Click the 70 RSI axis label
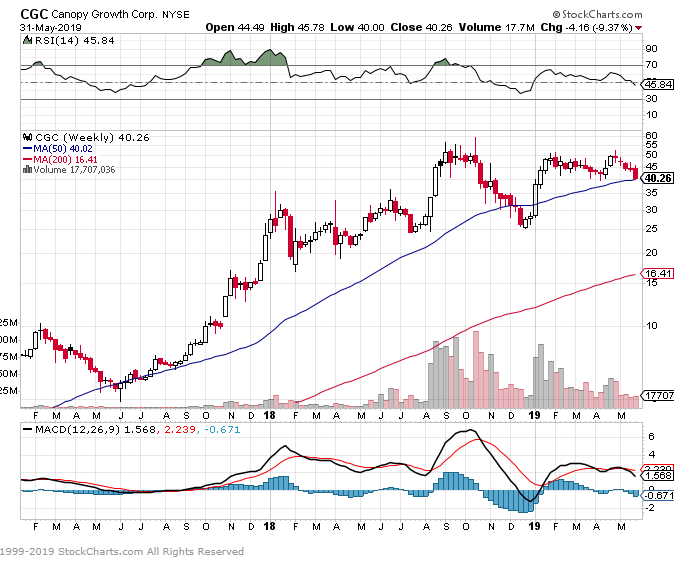 (651, 65)
